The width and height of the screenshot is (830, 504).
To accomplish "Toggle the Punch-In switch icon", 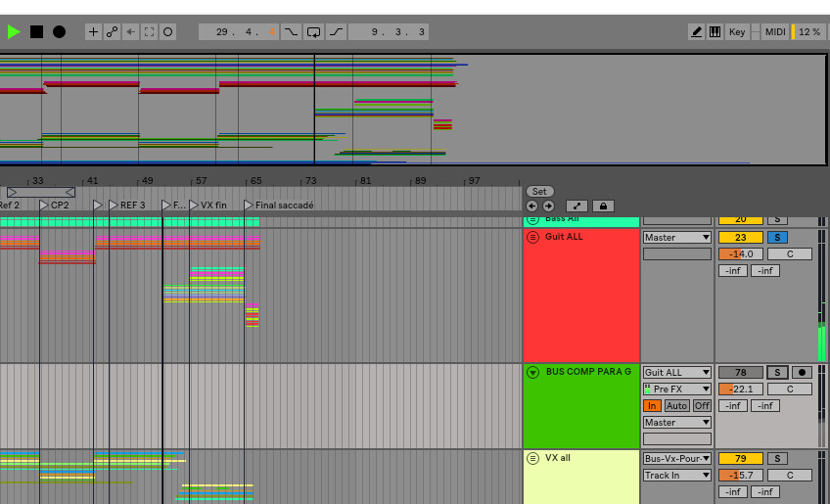I will coord(291,31).
